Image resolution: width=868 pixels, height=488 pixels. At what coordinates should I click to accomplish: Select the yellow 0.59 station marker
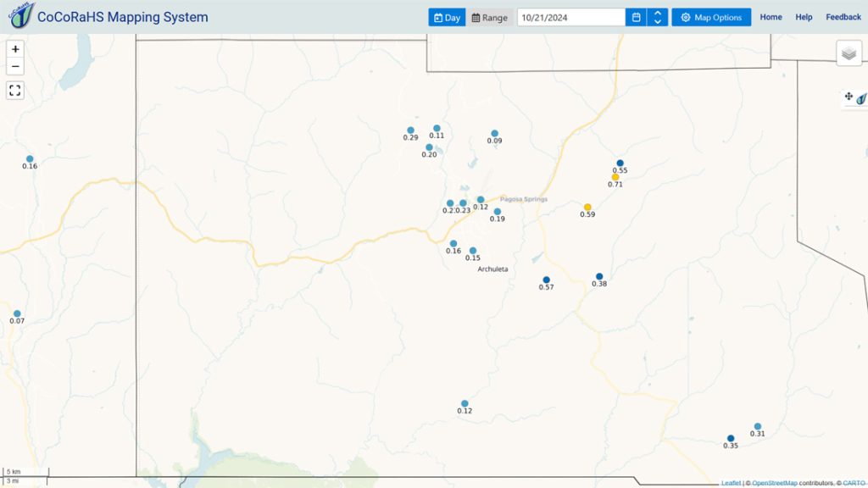(x=587, y=208)
